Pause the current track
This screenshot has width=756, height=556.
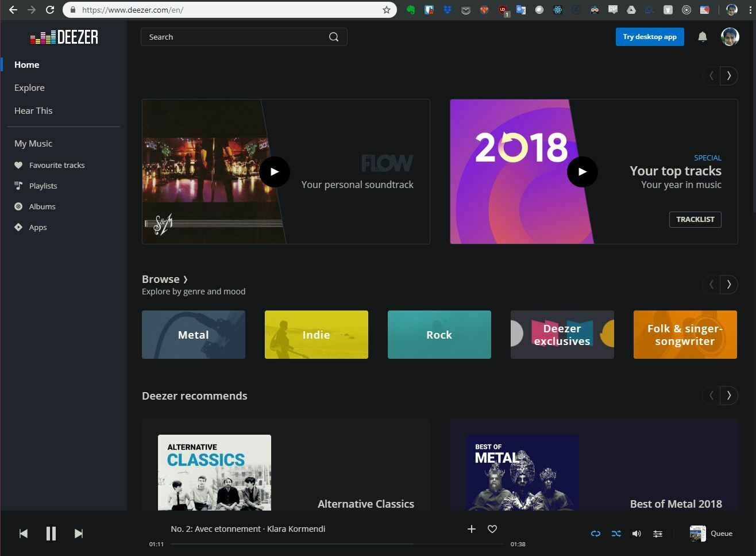51,534
